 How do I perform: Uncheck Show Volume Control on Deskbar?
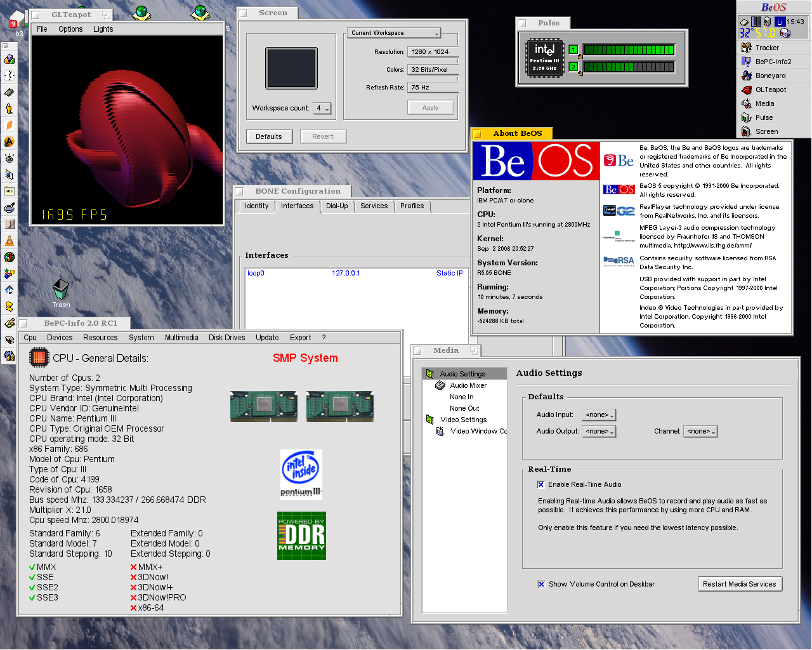point(541,584)
